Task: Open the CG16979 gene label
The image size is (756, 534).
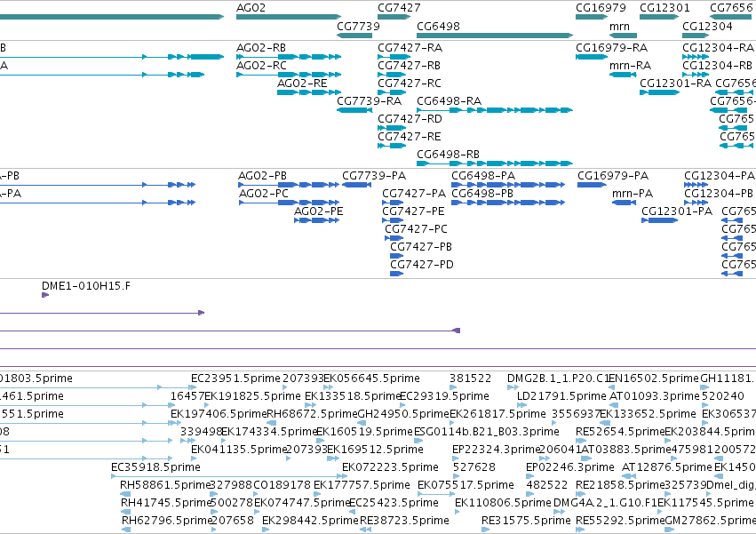Action: click(x=601, y=8)
